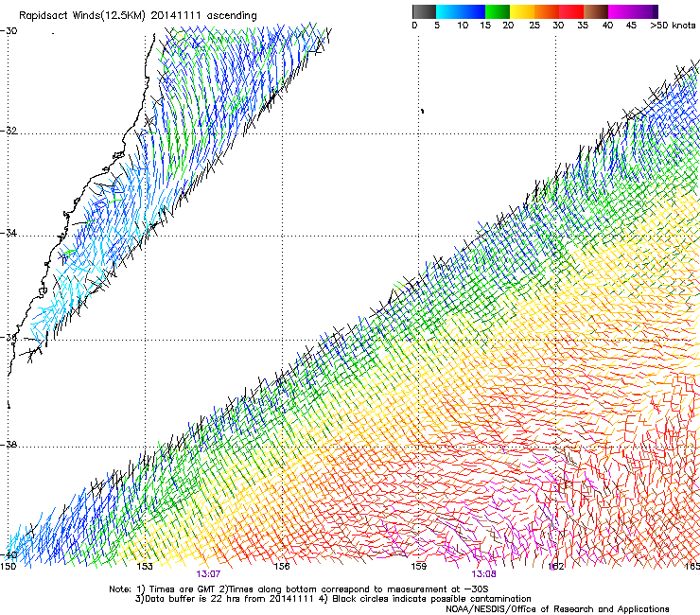The width and height of the screenshot is (700, 615).
Task: Click the purple 13:08 swath time marker
Action: pos(484,574)
